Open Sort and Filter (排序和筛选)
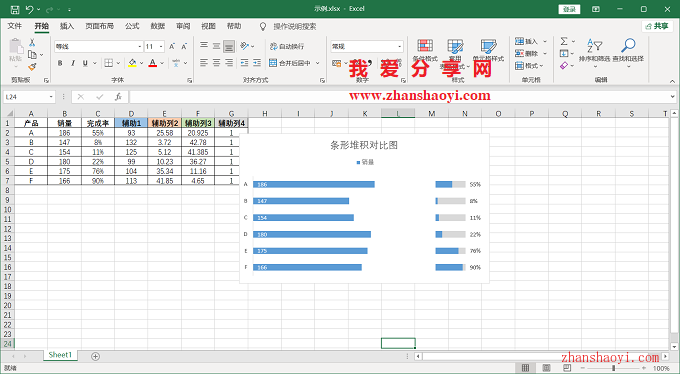Viewport: 680px width, 374px height. coord(595,50)
